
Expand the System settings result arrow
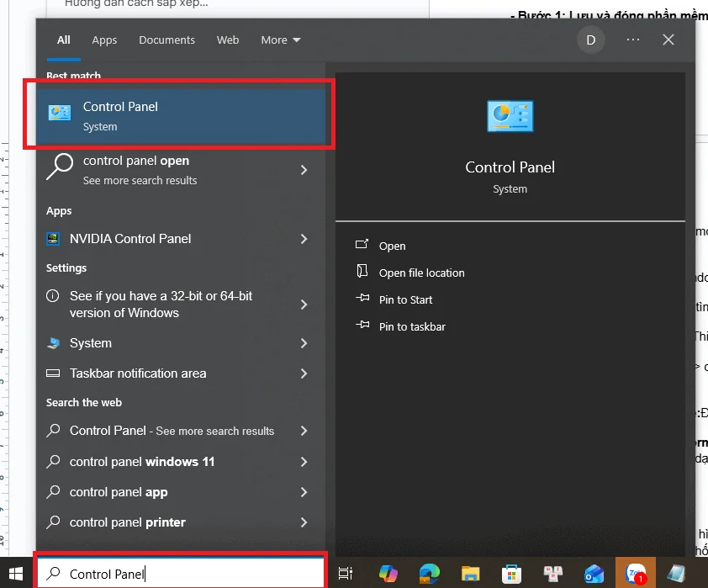point(304,343)
